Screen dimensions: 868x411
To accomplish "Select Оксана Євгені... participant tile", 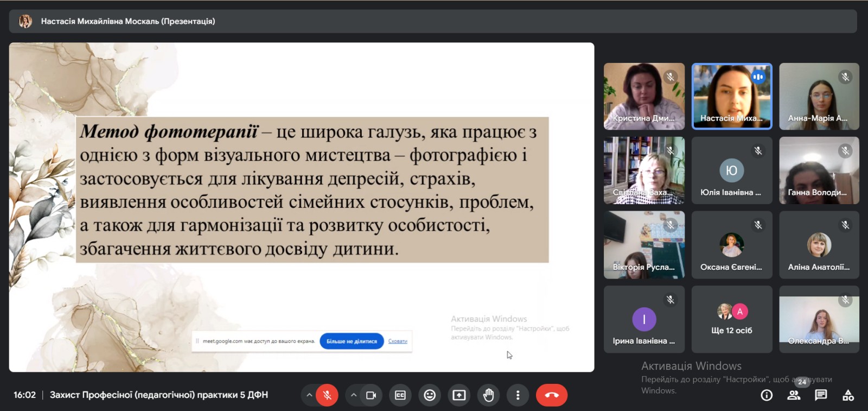I will click(x=732, y=245).
